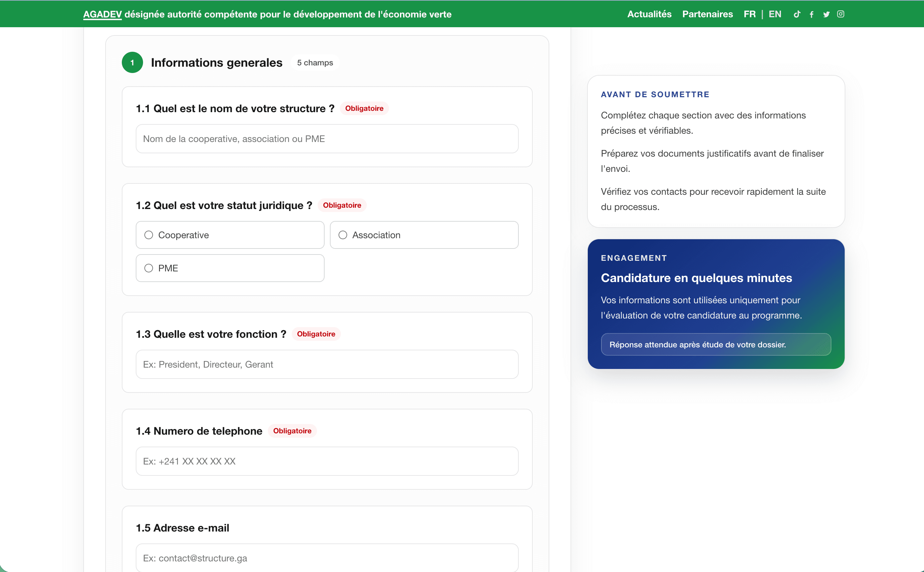Click 'Obligatoire' tag beside structure name question
Screen dimensions: 924x572
tap(364, 108)
